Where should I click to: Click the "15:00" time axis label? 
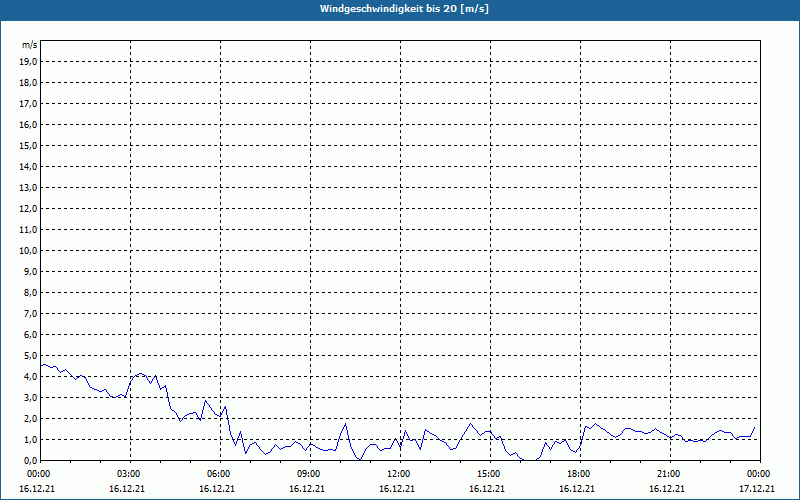[x=489, y=474]
